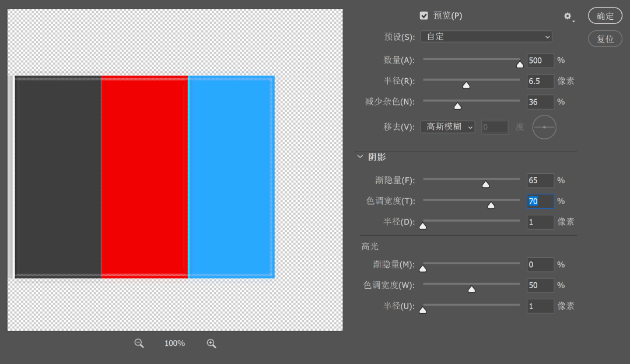The width and height of the screenshot is (630, 364).
Task: Click the angle dial next to 移去
Action: point(544,127)
